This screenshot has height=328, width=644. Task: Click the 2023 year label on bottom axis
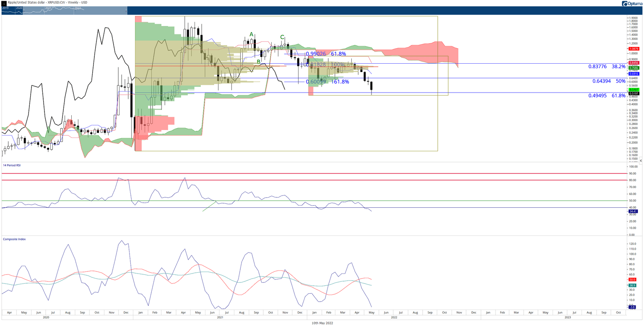(x=568, y=318)
